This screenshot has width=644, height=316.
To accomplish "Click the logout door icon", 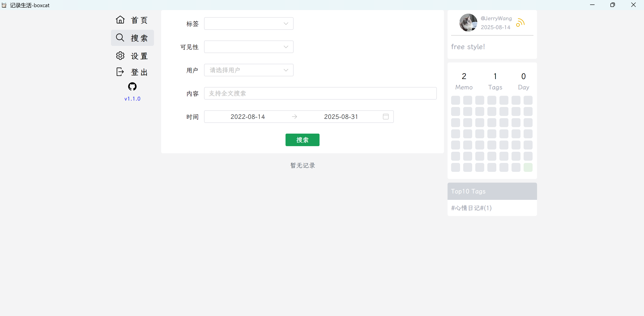I will point(120,72).
